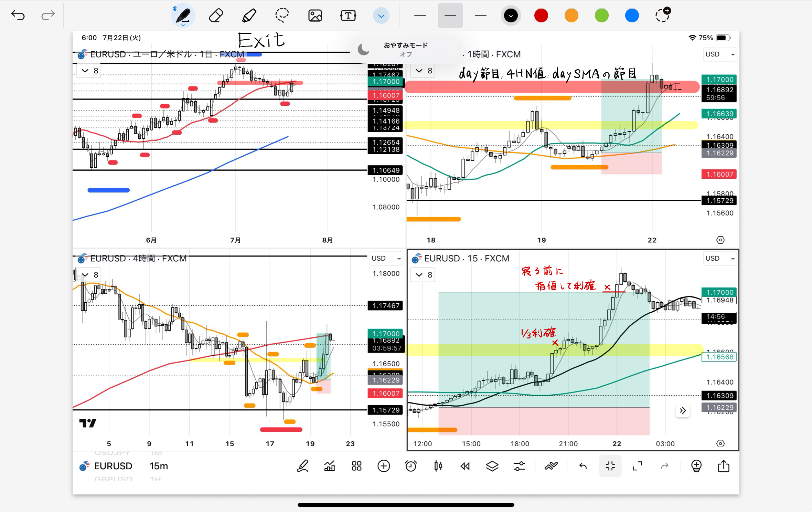Image resolution: width=812 pixels, height=512 pixels.
Task: Choose the medium line thickness
Action: pyautogui.click(x=450, y=15)
